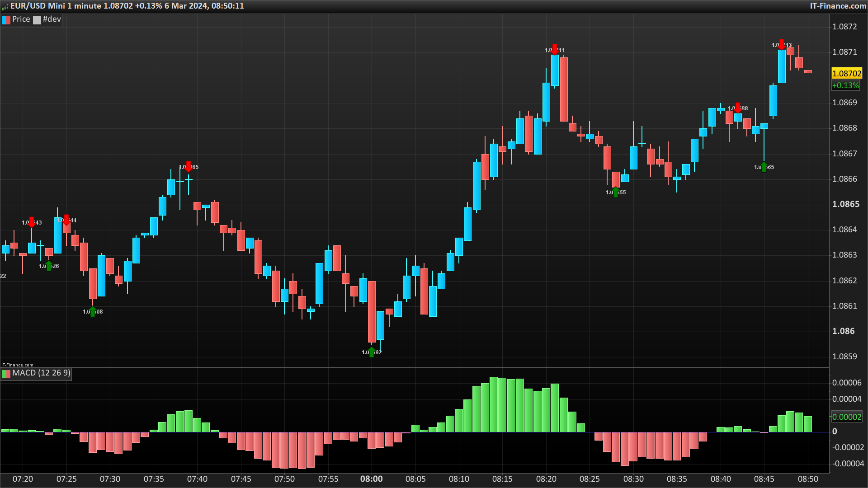Click the IT-Finance.com link at top right
The width and height of the screenshot is (868, 488).
point(838,6)
